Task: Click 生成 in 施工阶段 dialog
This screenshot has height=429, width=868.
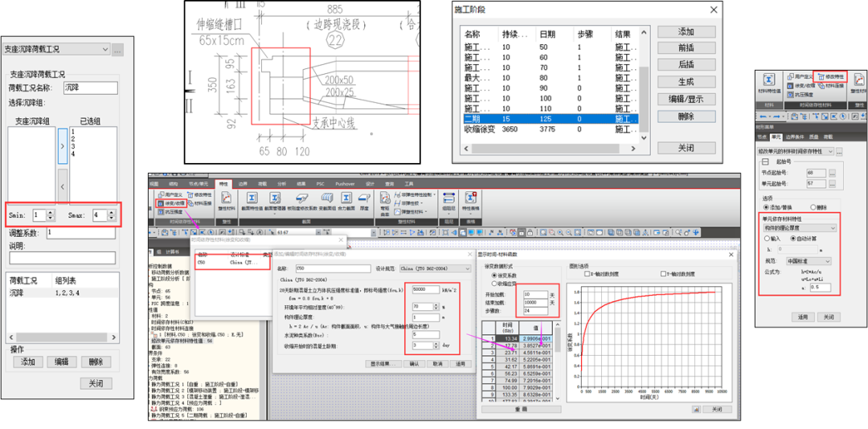Action: (686, 82)
